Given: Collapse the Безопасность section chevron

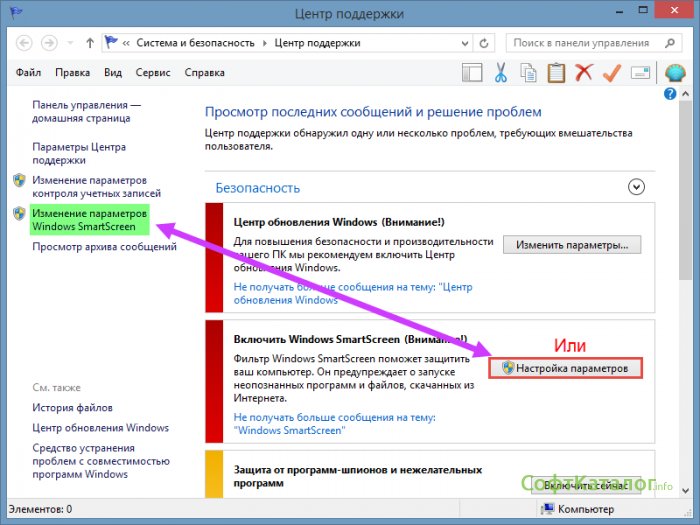Looking at the screenshot, I should (x=635, y=187).
